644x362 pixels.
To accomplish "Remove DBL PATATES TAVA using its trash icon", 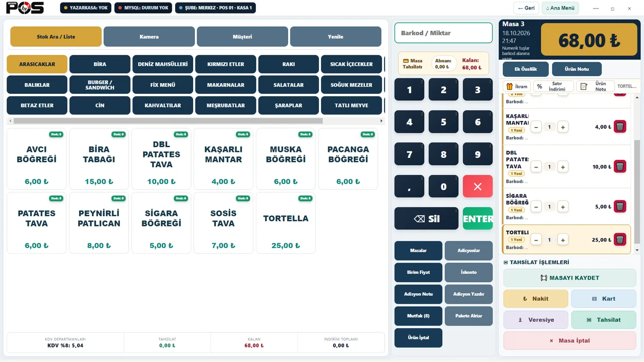I will [620, 167].
